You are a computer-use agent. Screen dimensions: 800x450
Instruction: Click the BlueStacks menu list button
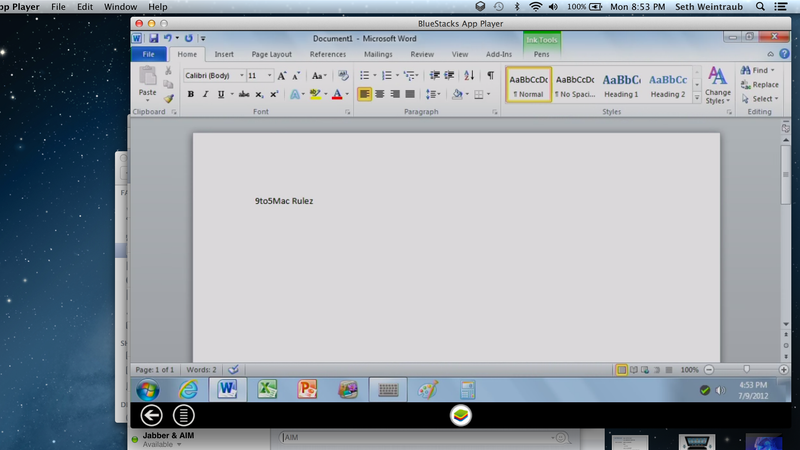184,415
